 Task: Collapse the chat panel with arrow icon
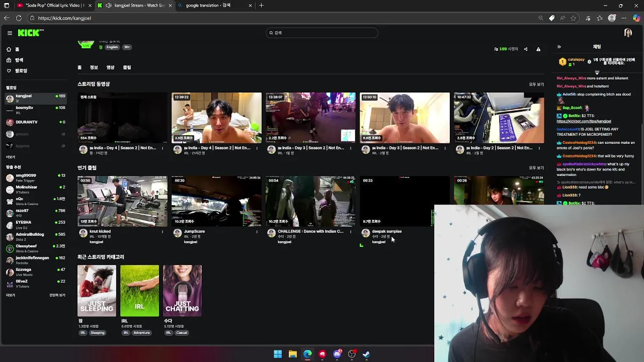(x=559, y=47)
